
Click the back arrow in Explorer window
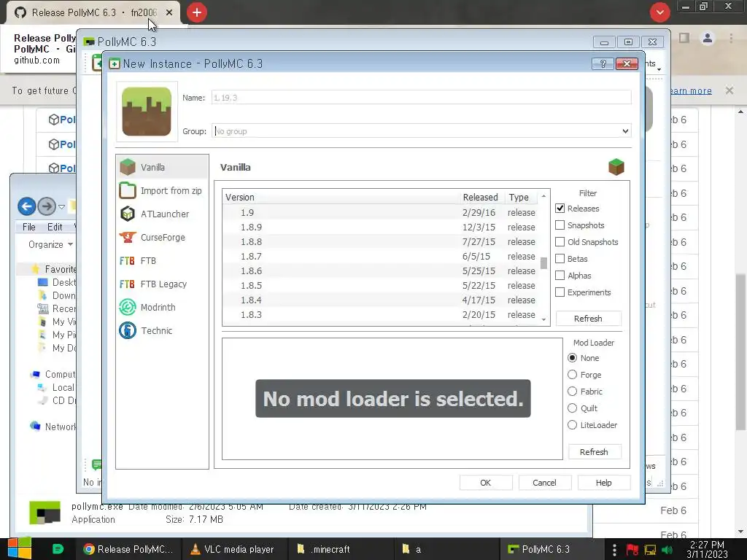coord(27,206)
